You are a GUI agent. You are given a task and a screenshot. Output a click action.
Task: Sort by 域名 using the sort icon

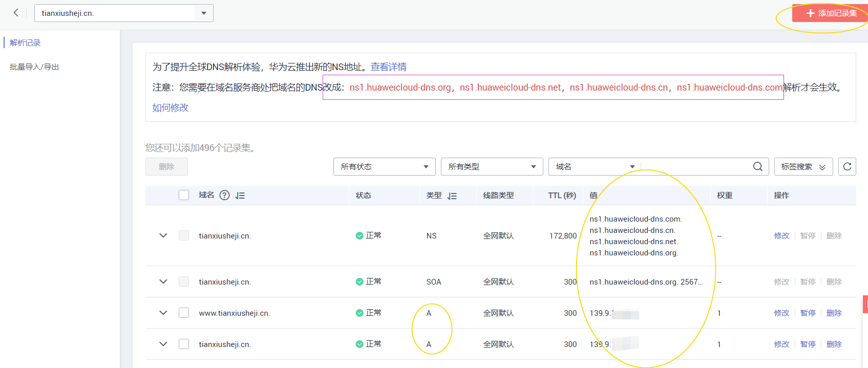click(240, 196)
